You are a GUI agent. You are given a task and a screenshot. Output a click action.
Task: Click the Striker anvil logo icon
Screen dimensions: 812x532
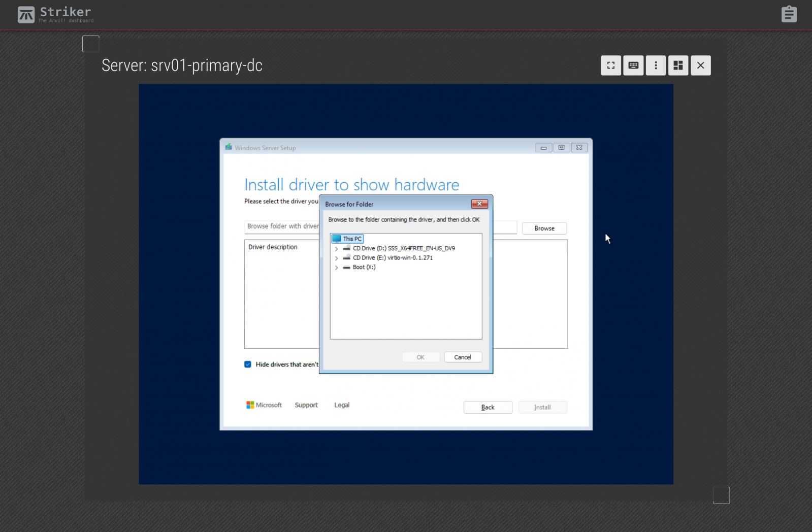[x=26, y=15]
